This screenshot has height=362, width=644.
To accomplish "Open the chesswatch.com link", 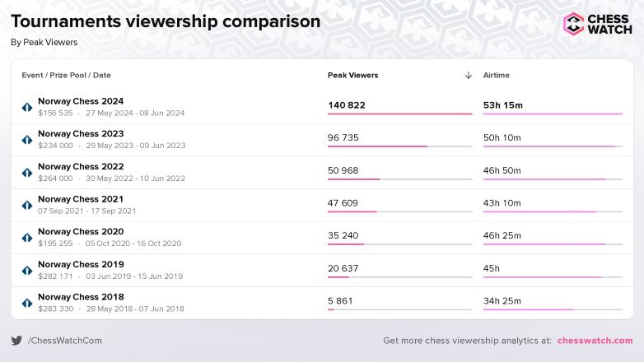I will [x=595, y=340].
